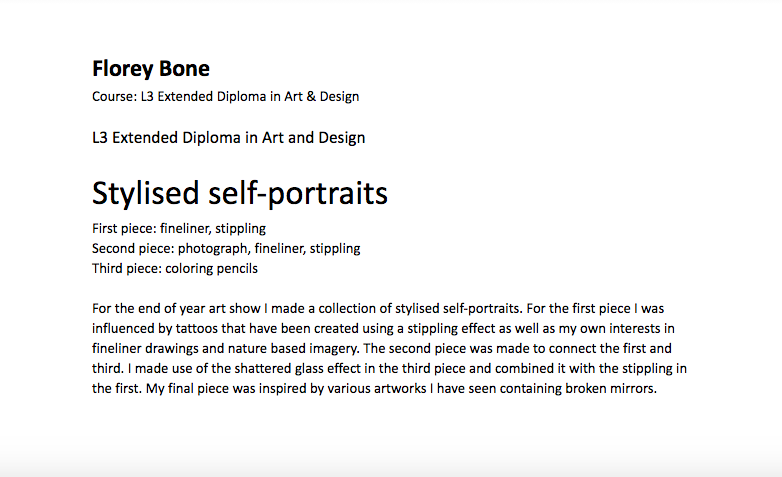Click the words 'coloring pencils'
The width and height of the screenshot is (782, 477).
(x=211, y=268)
